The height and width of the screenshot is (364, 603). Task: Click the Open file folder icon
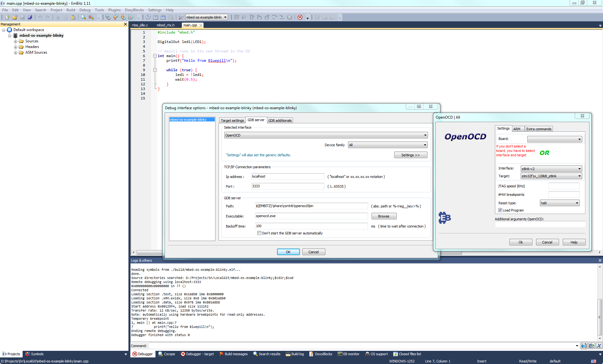15,17
